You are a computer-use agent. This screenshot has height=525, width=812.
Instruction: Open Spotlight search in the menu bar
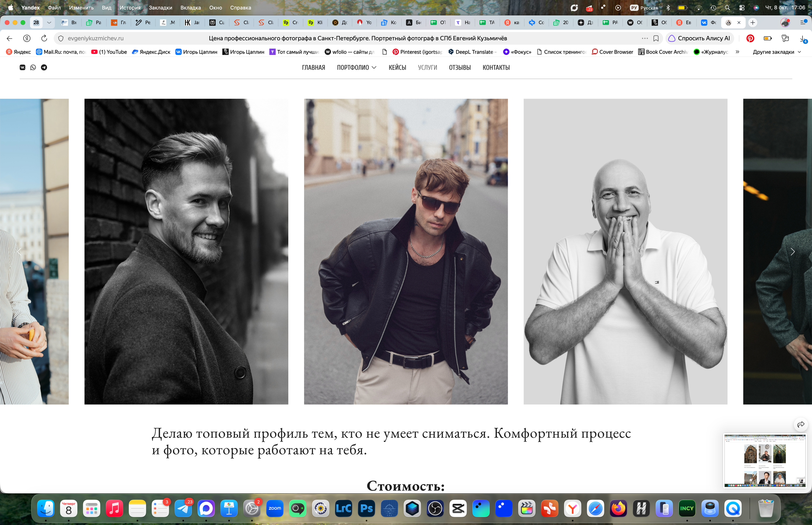point(727,8)
